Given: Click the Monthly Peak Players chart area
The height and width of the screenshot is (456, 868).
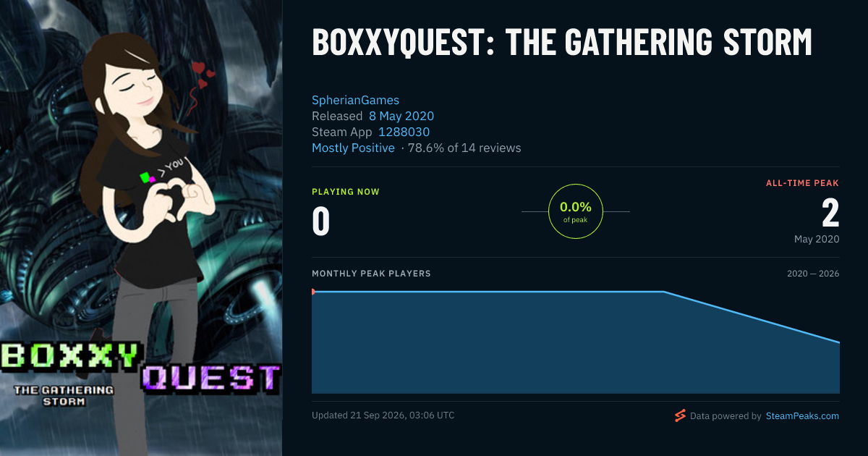Looking at the screenshot, I should 576,342.
